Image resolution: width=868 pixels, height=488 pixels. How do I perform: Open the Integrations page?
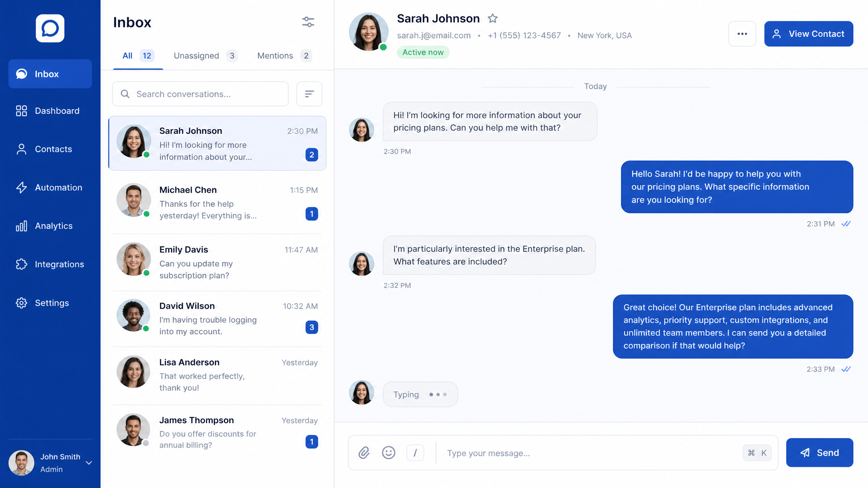(50, 264)
